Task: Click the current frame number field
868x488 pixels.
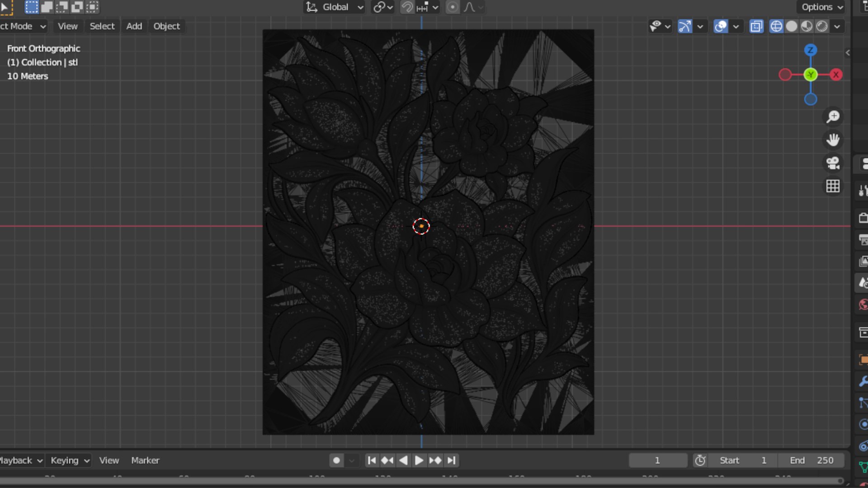Action: [x=658, y=460]
